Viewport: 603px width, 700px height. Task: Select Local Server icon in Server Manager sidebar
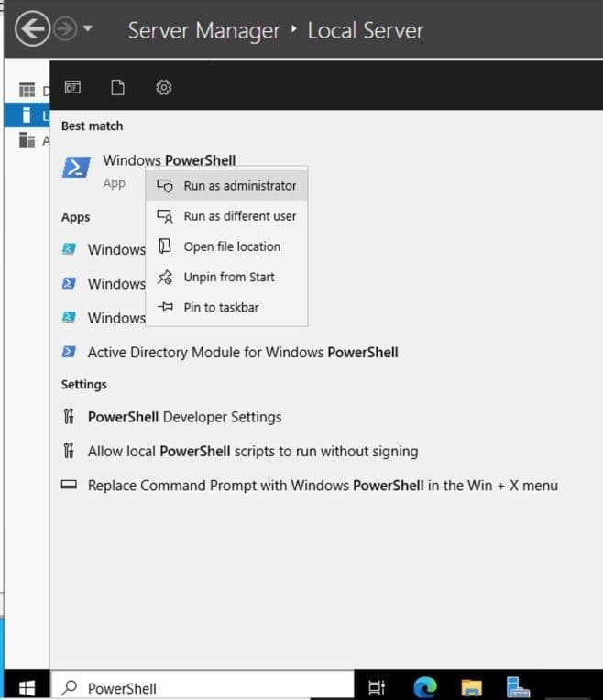27,115
